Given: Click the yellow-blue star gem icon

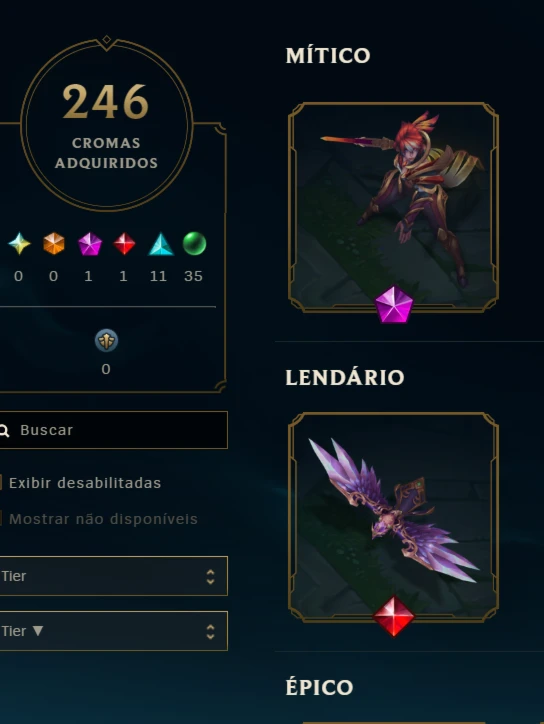Looking at the screenshot, I should 19,244.
